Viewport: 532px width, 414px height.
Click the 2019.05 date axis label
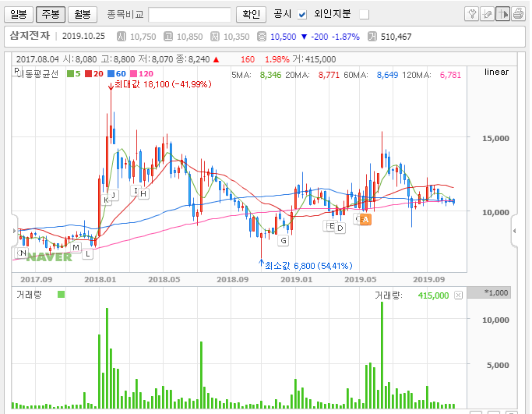pyautogui.click(x=361, y=280)
